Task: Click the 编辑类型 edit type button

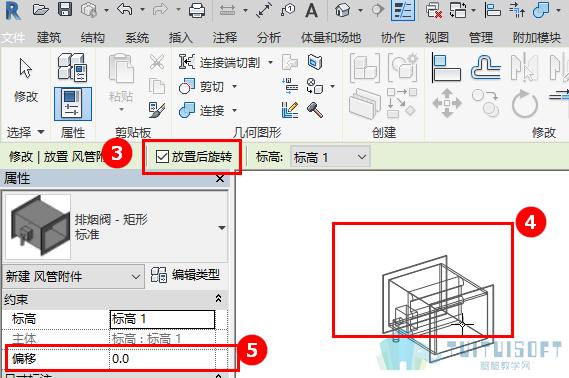Action: pos(185,275)
